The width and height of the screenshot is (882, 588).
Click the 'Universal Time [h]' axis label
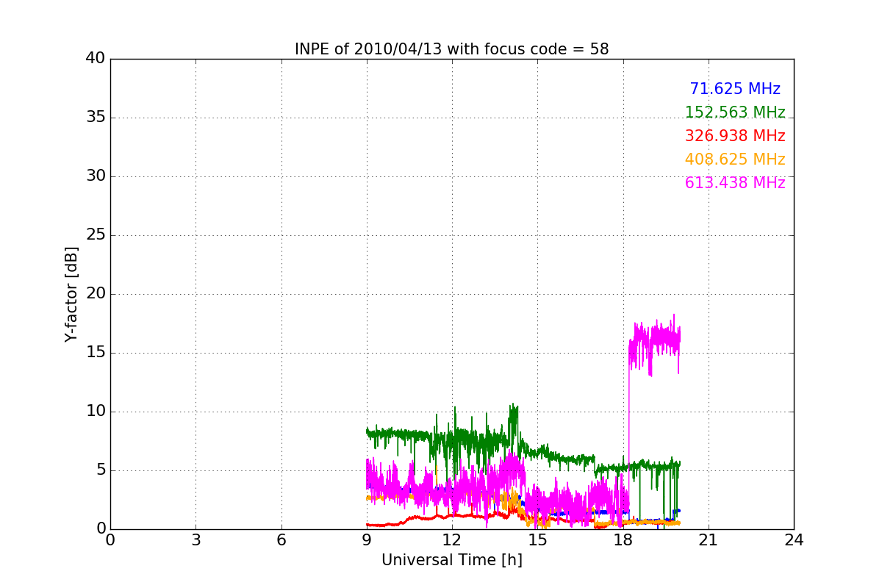click(451, 560)
